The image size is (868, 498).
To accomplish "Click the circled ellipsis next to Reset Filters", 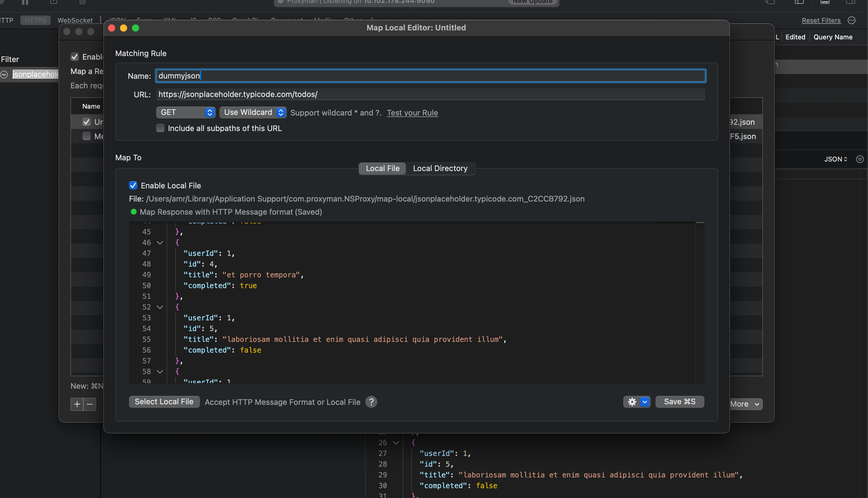I will click(852, 20).
